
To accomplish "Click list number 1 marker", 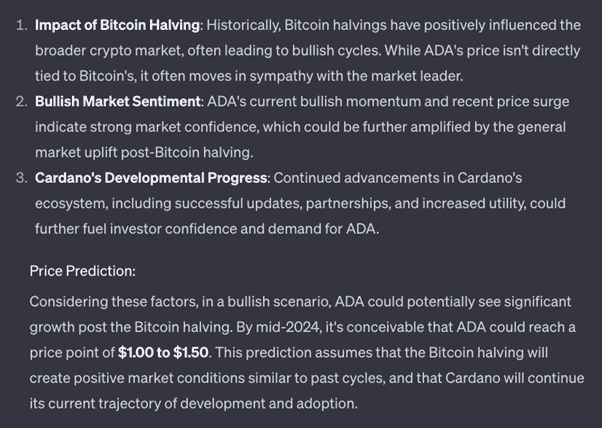I will pyautogui.click(x=22, y=25).
